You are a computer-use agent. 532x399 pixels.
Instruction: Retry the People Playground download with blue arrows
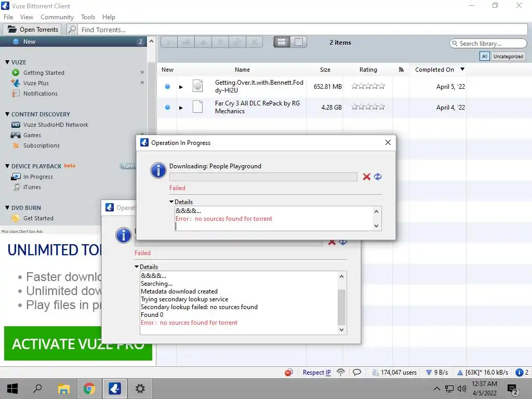coord(378,177)
